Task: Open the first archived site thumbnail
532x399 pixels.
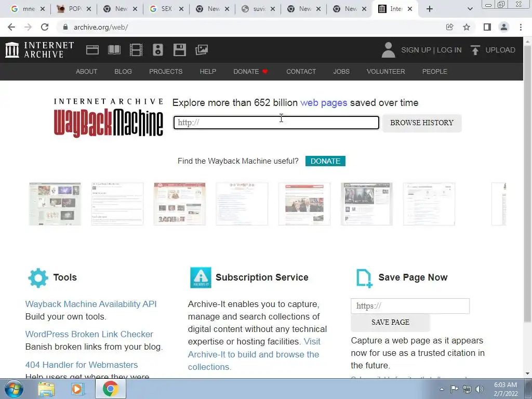Action: point(55,204)
